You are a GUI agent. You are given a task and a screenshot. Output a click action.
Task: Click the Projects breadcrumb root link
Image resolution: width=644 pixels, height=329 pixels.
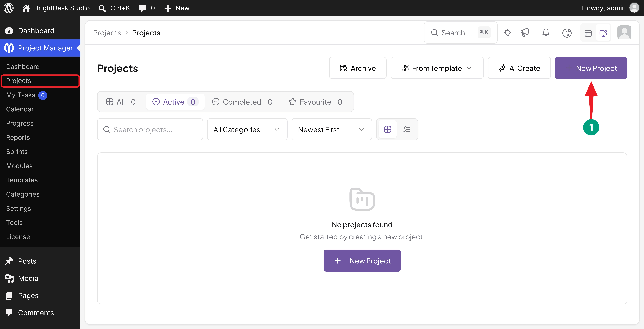tap(107, 33)
